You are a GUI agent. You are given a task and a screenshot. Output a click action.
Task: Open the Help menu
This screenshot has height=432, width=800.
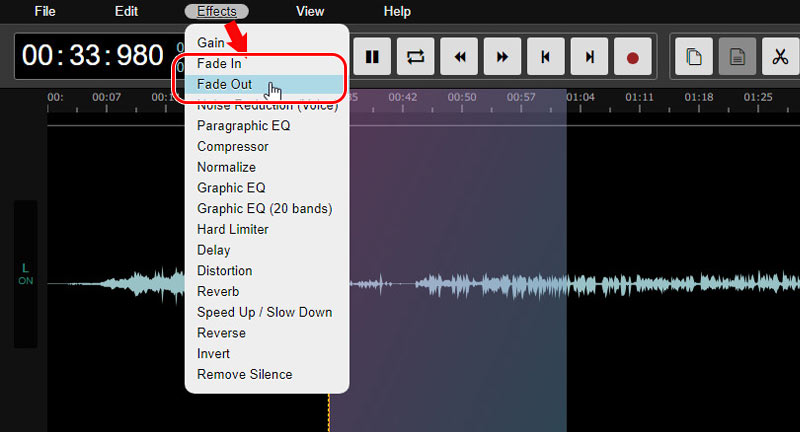click(397, 12)
